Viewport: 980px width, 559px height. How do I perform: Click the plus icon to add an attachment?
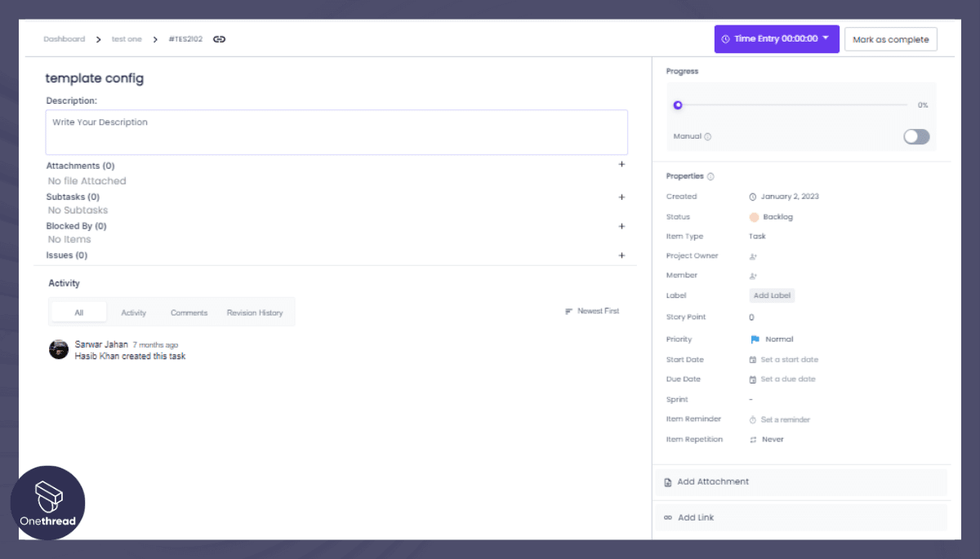(621, 165)
